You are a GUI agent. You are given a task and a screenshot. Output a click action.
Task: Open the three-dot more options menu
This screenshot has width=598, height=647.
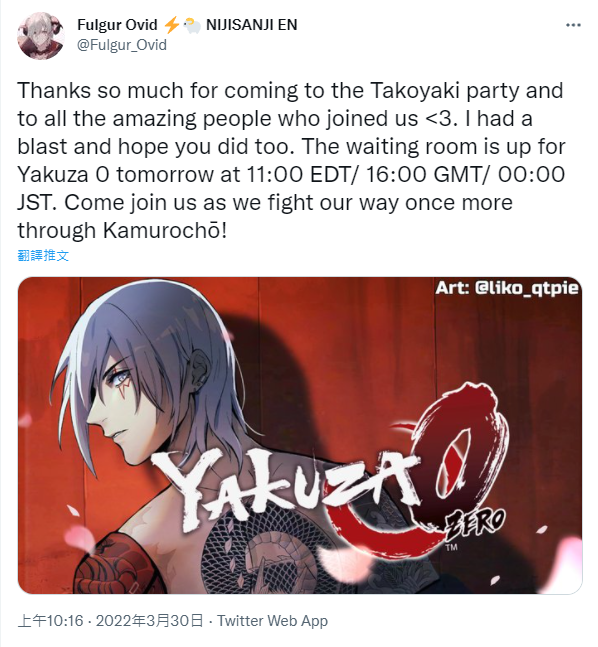[x=573, y=26]
